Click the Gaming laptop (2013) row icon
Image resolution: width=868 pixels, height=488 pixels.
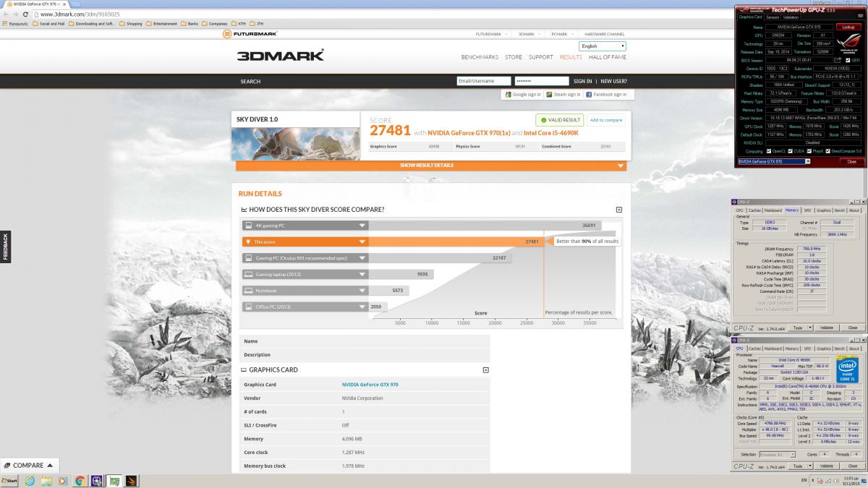click(x=249, y=274)
